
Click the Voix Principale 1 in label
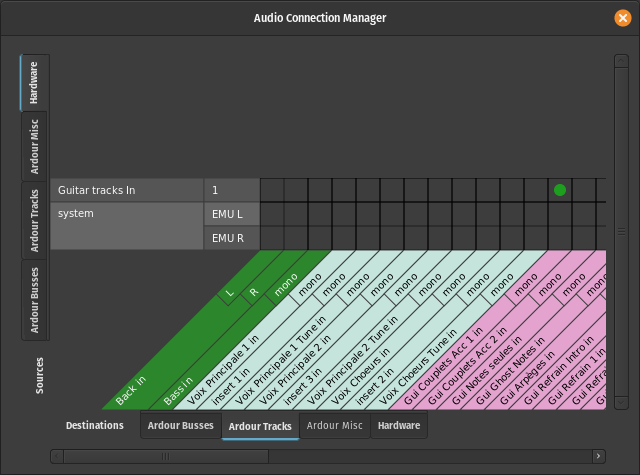click(x=224, y=370)
